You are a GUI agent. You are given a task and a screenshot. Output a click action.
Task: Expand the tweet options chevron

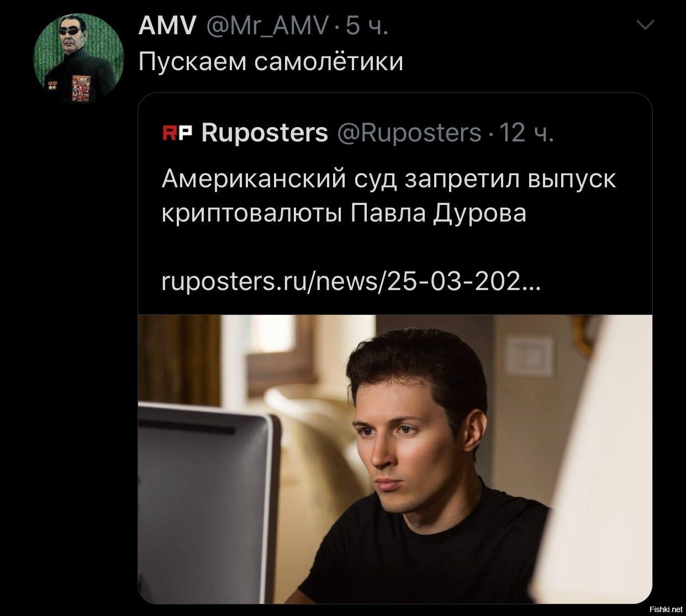point(645,25)
